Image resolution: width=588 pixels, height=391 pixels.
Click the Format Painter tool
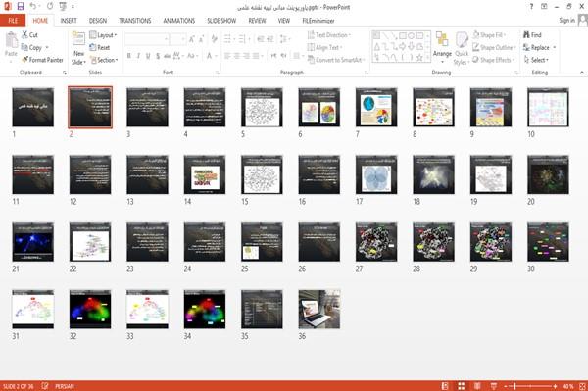pyautogui.click(x=42, y=60)
